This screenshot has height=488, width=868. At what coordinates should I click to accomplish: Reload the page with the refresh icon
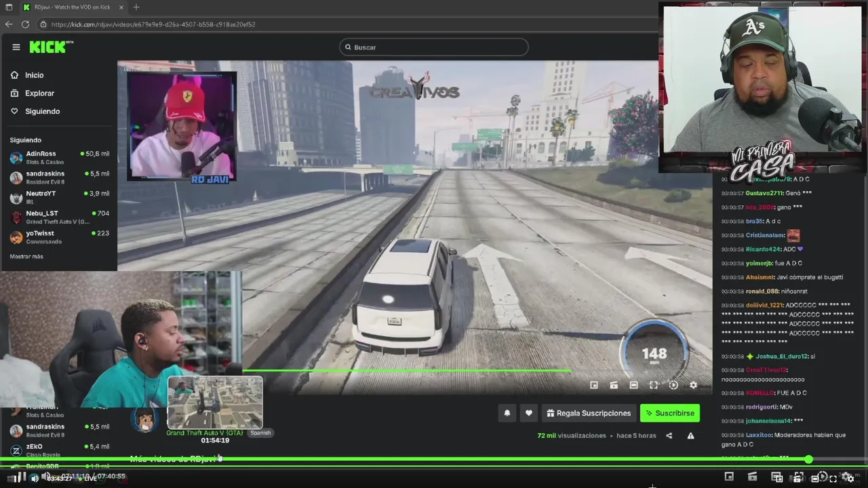click(25, 24)
